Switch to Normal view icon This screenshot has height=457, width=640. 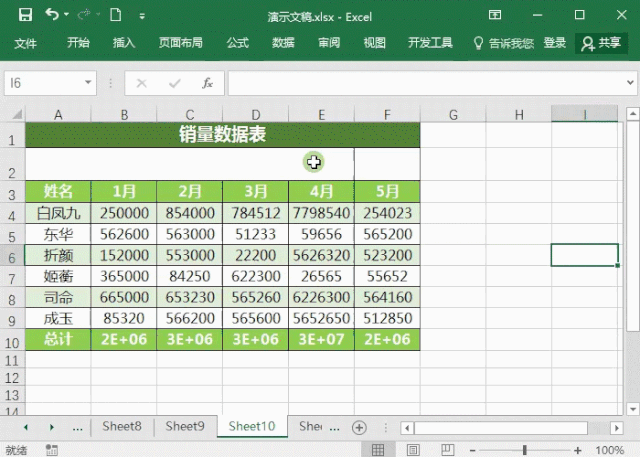pyautogui.click(x=378, y=450)
